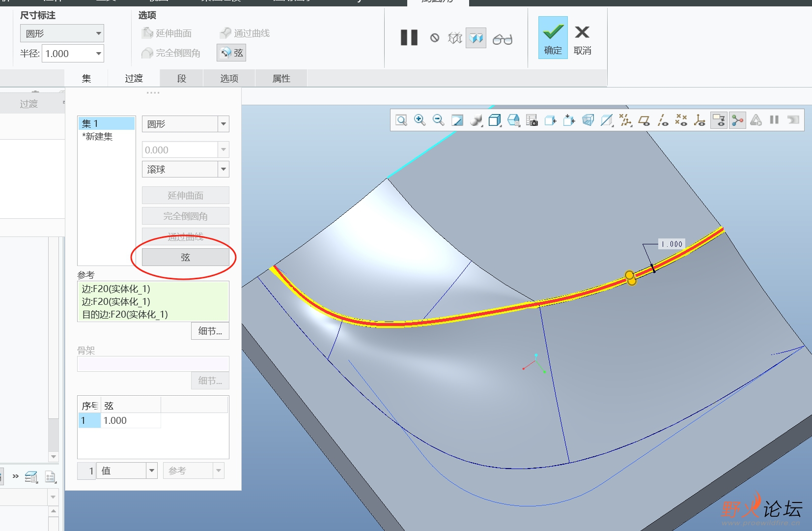
Task: Click the 弦 button in 集 panel
Action: coord(186,257)
